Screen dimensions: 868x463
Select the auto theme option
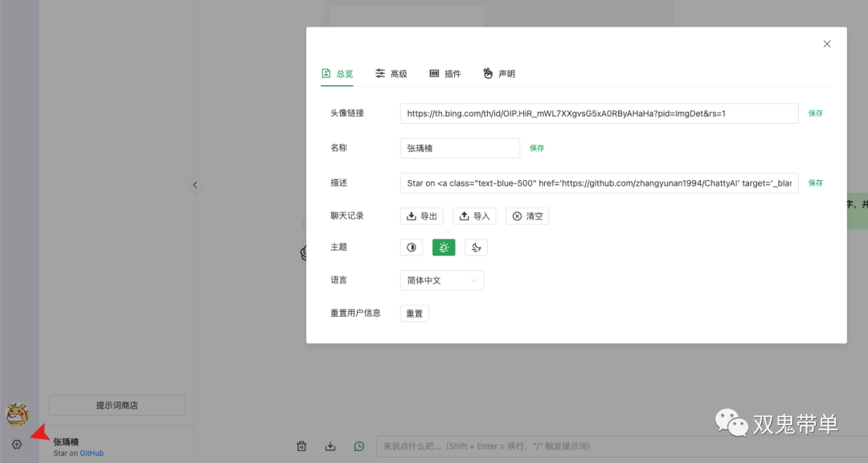pos(411,248)
